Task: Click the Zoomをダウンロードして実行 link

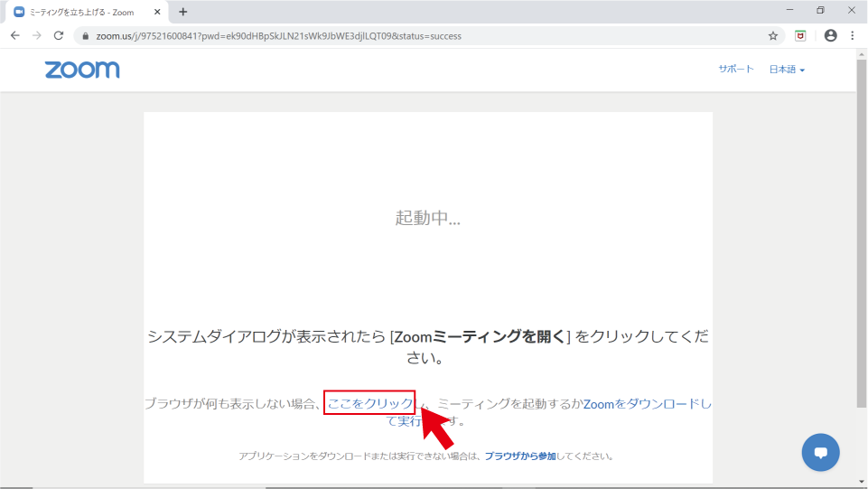Action: pyautogui.click(x=647, y=404)
